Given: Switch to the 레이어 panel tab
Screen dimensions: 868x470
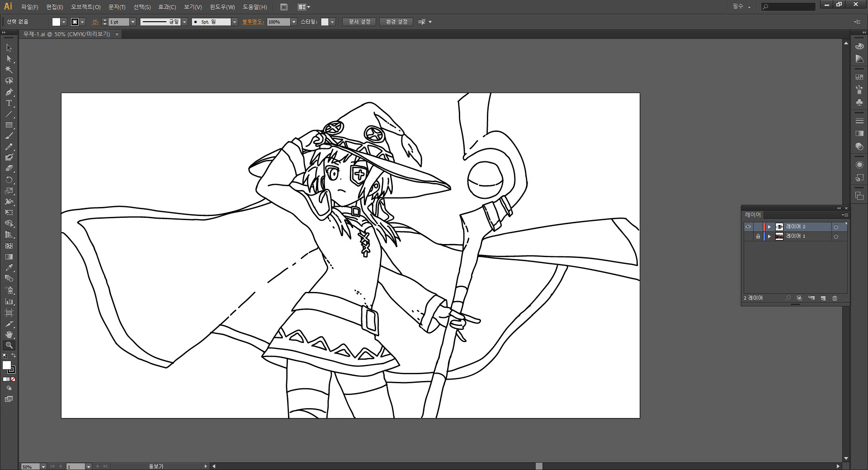Looking at the screenshot, I should (753, 215).
